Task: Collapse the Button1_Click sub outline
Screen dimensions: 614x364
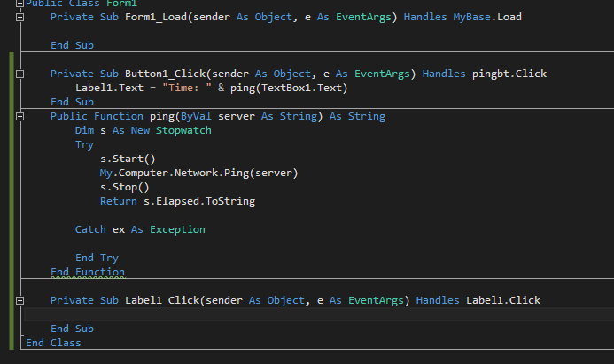Action: [x=20, y=74]
